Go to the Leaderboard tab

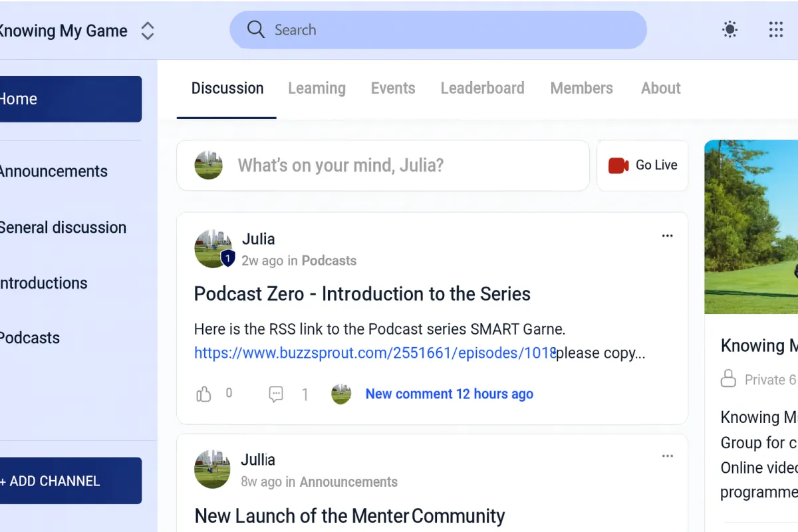pos(482,88)
